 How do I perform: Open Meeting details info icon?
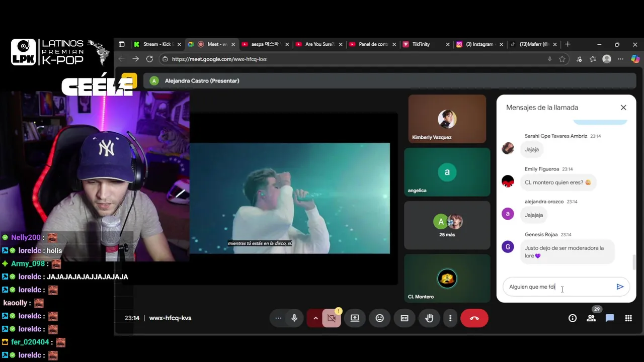[x=573, y=318]
